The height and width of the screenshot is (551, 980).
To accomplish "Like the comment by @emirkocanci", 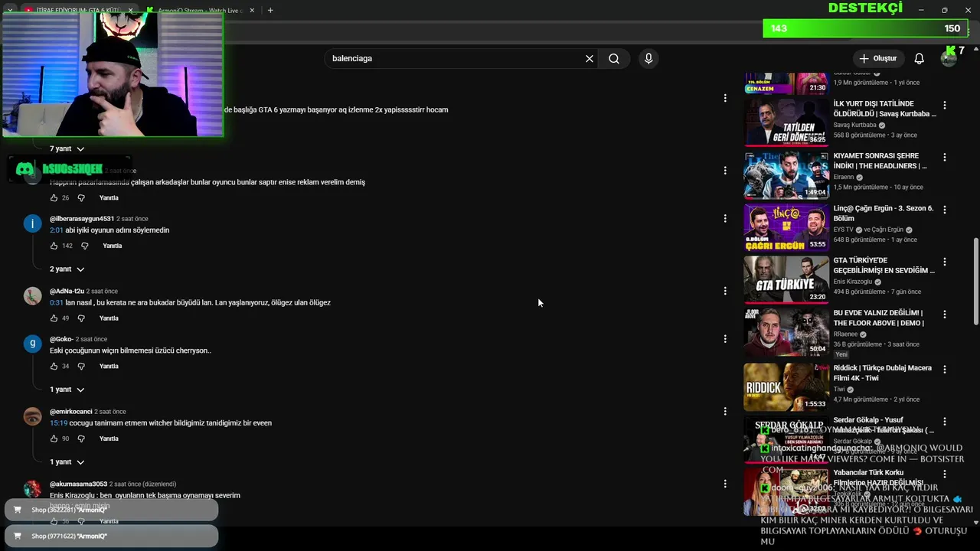I will 54,439.
